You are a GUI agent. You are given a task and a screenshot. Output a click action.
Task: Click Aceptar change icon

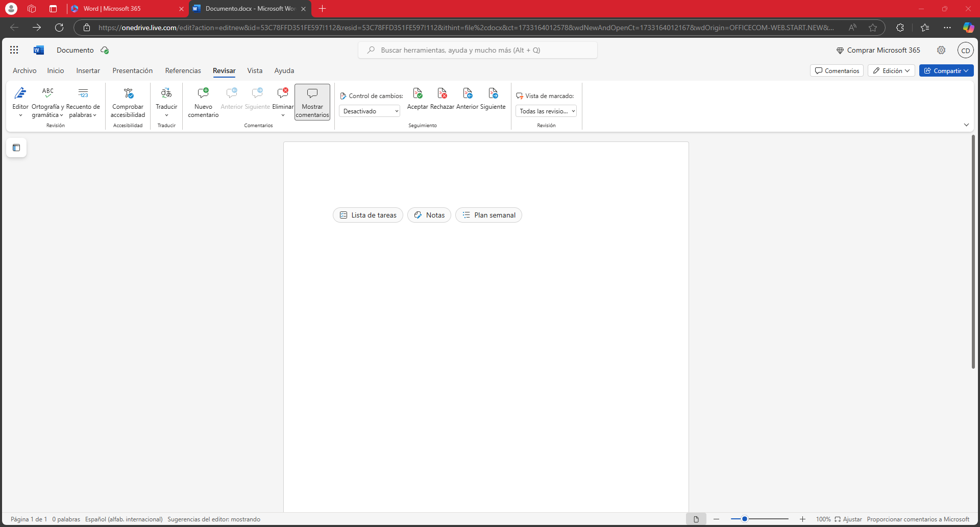(418, 93)
